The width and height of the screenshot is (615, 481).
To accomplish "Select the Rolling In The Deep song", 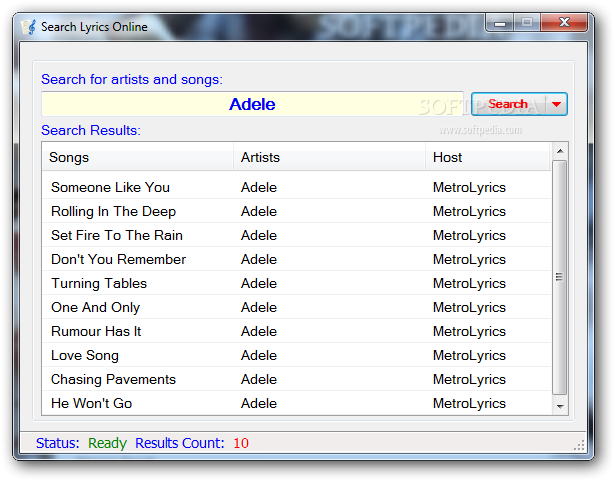I will coord(113,211).
